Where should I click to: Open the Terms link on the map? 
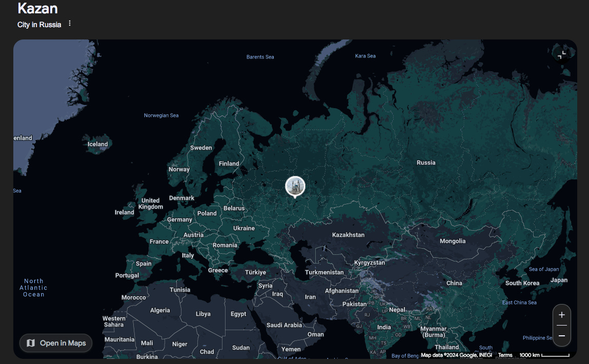pyautogui.click(x=505, y=355)
